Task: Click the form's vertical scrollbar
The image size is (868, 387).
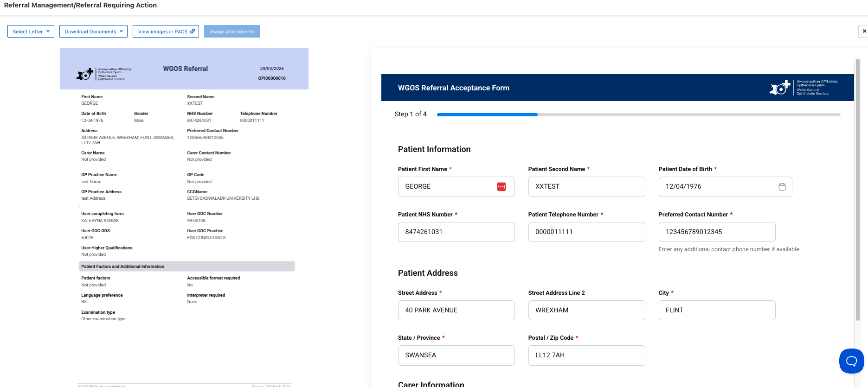Action: [857, 189]
